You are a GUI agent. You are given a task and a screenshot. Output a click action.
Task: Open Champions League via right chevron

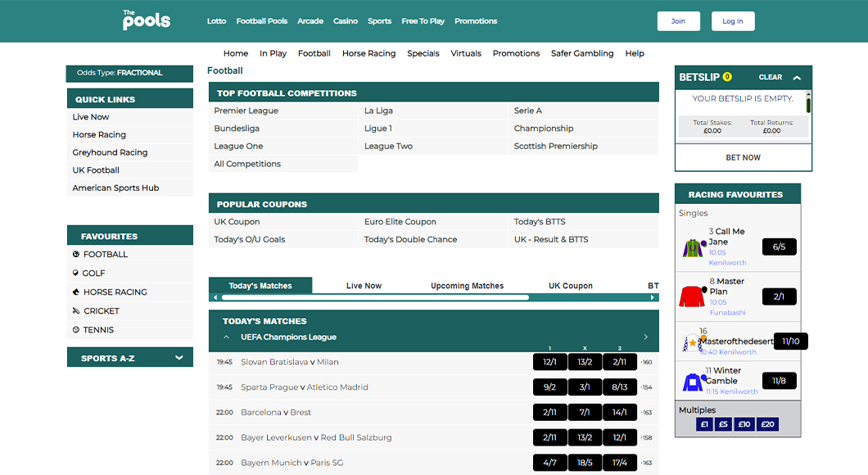tap(645, 337)
